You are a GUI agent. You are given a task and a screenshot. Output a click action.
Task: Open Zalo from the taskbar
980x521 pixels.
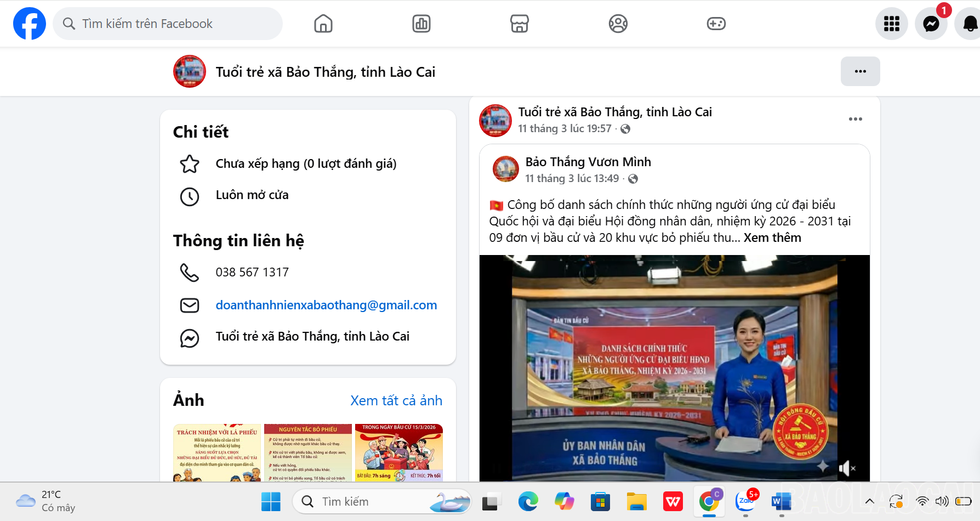[x=745, y=501]
